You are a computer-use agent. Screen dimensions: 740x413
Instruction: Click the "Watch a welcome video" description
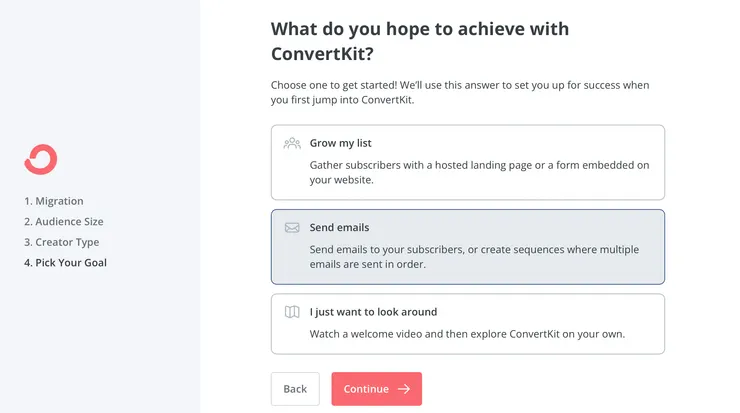pyautogui.click(x=467, y=334)
